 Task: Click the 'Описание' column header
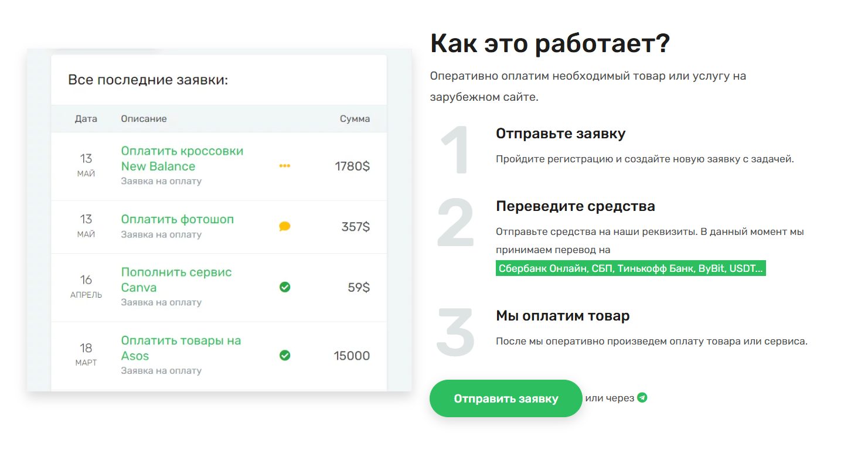(144, 119)
